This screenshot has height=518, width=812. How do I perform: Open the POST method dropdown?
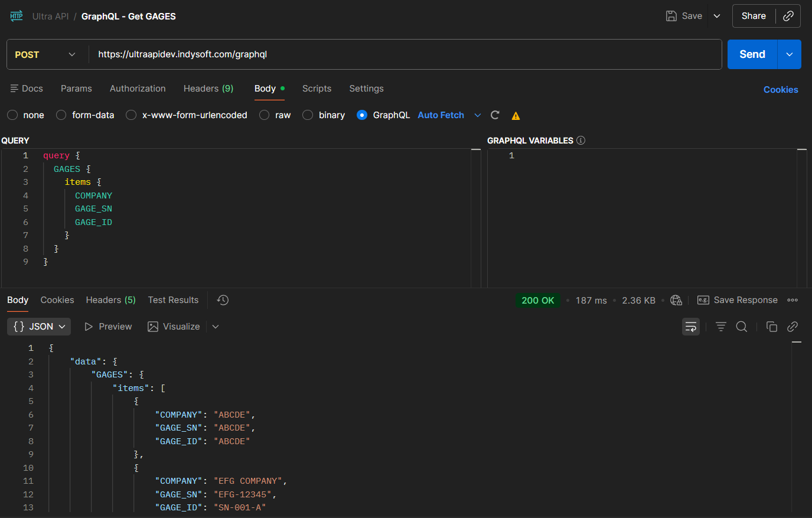[x=46, y=54]
